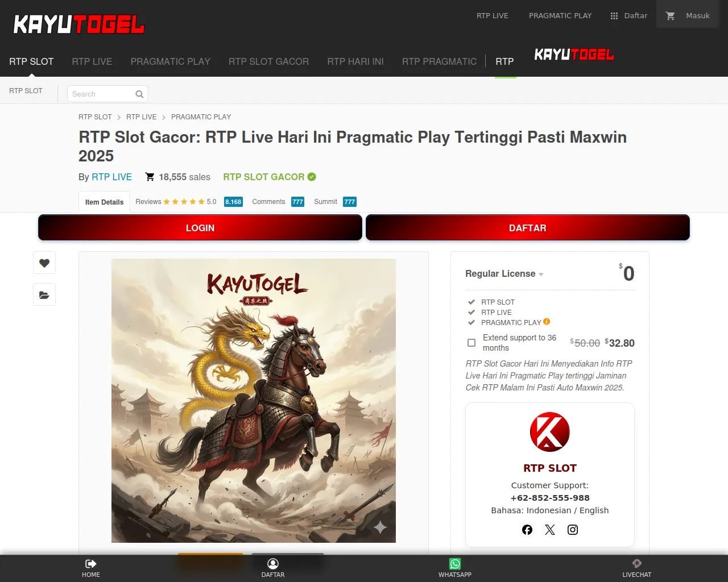Click the KAYUTOGEL horse product image
Screen dimensions: 728x582
(x=254, y=401)
